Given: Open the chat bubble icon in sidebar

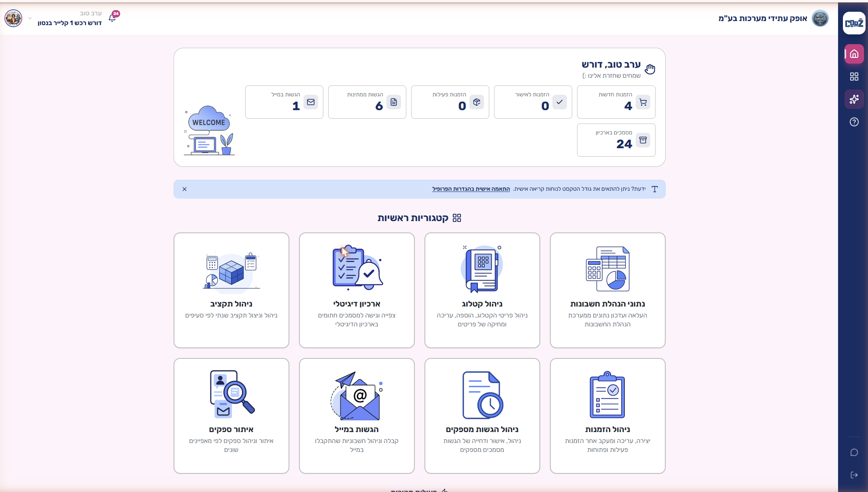Looking at the screenshot, I should point(854,452).
